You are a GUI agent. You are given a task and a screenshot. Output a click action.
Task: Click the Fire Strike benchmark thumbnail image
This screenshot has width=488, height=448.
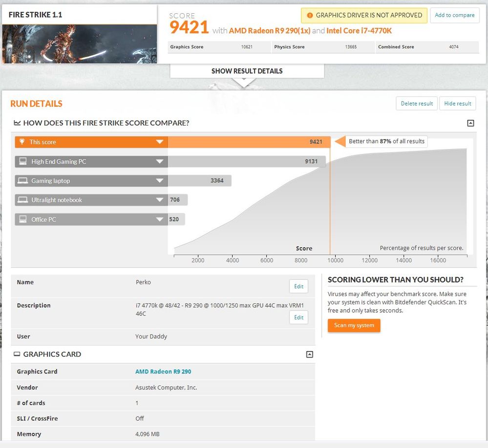coord(80,44)
